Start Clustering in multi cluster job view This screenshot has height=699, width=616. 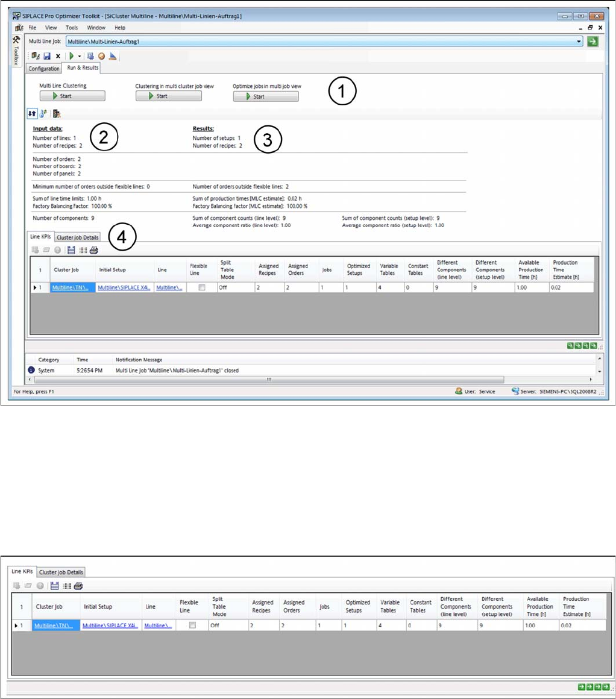pyautogui.click(x=169, y=96)
